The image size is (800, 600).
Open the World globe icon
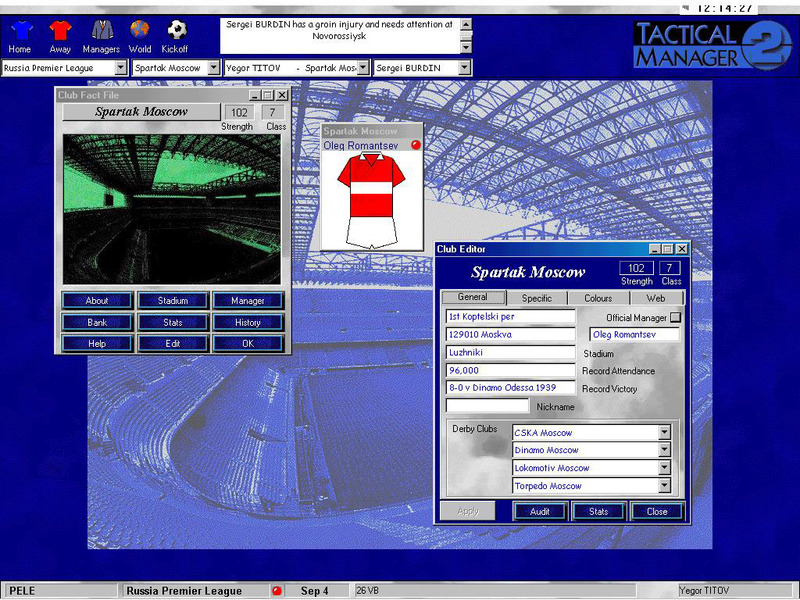(139, 30)
